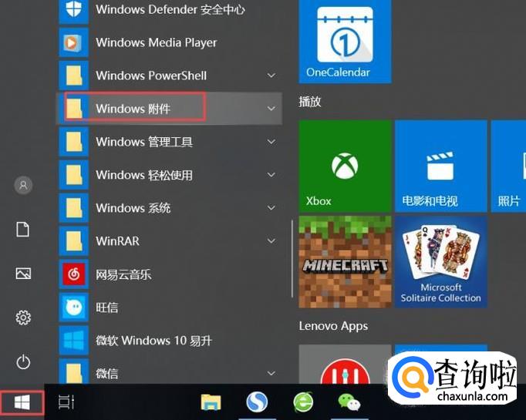Screen dimensions: 526x420
Task: Click the app list scrollbar
Action: coord(292,258)
